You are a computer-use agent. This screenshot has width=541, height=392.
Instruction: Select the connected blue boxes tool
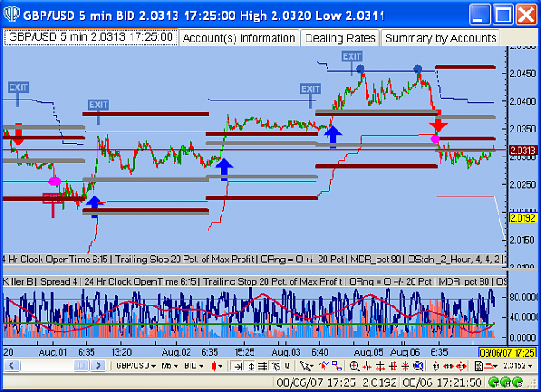point(337,365)
